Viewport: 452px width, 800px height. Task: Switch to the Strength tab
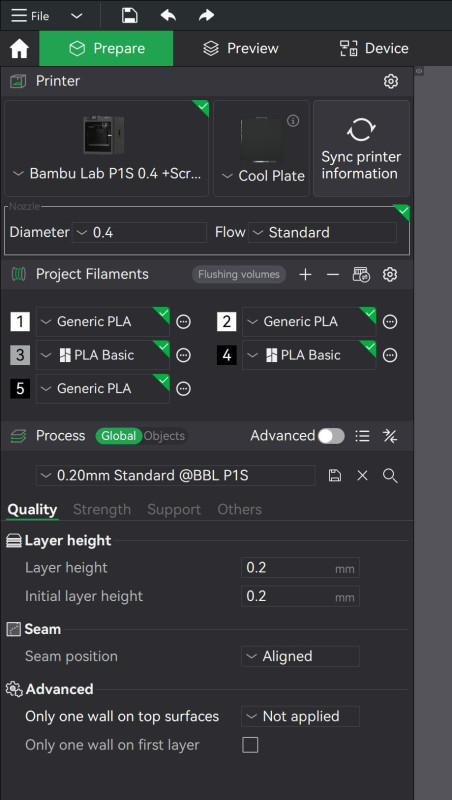click(x=102, y=509)
